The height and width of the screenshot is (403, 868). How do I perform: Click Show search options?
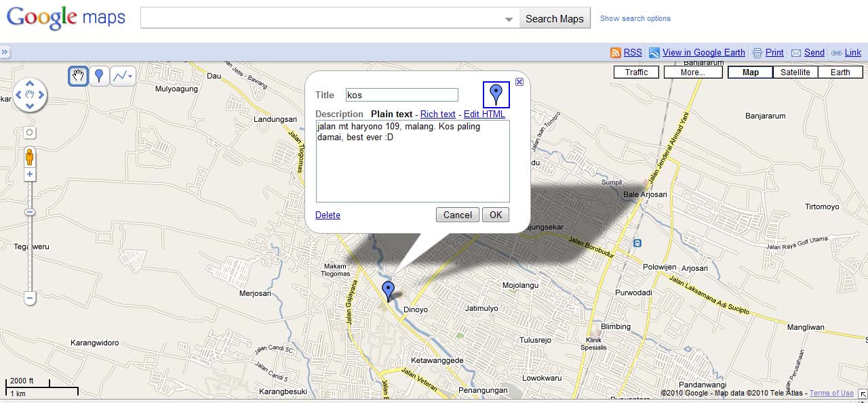click(x=635, y=18)
